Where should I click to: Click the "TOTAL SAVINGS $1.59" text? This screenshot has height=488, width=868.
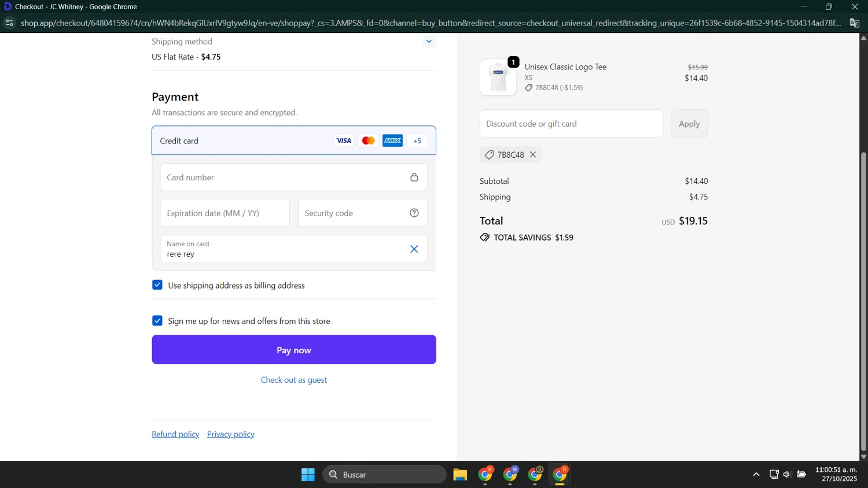534,238
